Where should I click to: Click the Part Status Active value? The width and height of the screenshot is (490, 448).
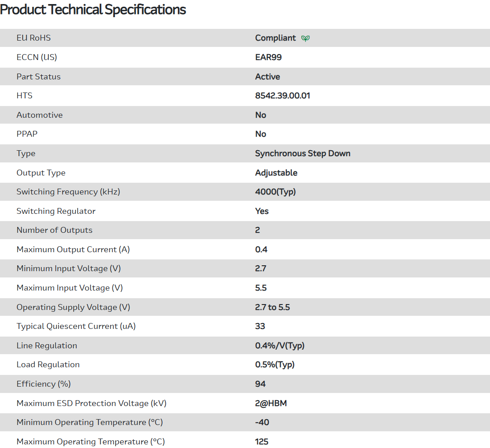[267, 77]
